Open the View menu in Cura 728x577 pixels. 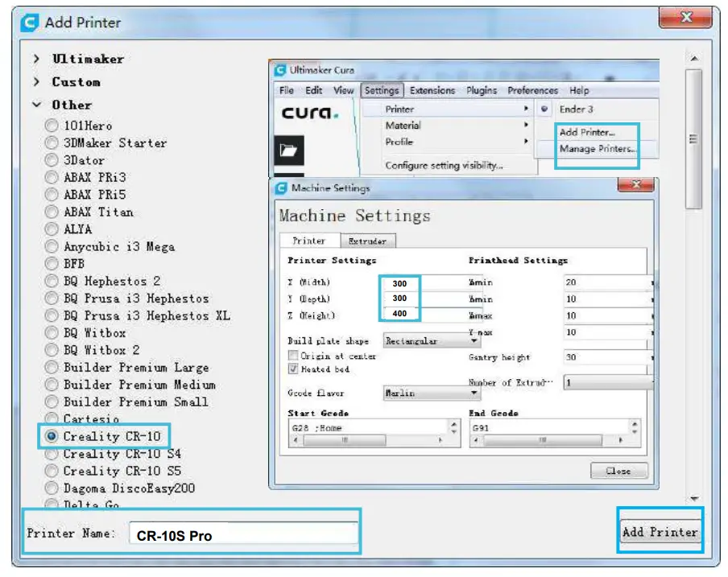coord(344,90)
